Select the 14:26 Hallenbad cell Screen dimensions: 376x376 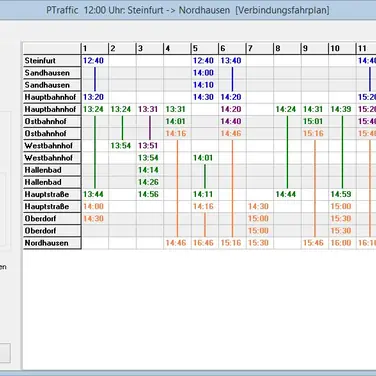(150, 182)
